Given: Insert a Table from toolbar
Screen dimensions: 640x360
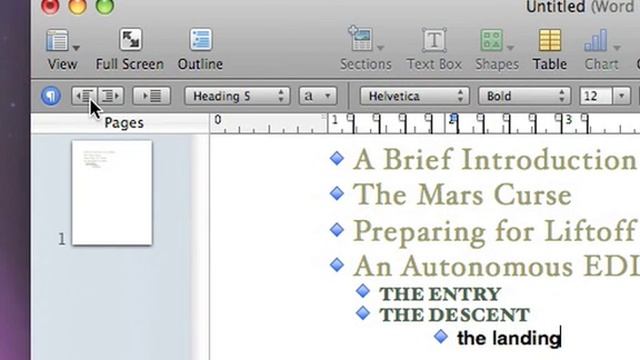Looking at the screenshot, I should click(x=549, y=49).
